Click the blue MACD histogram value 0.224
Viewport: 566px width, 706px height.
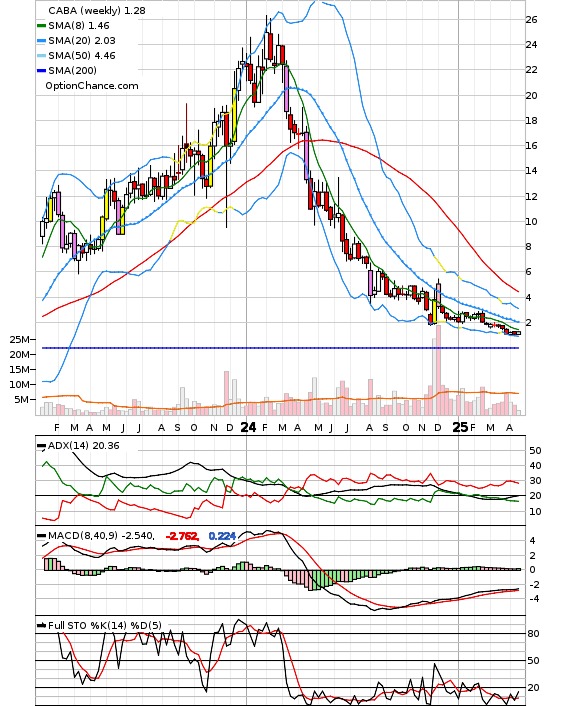222,536
